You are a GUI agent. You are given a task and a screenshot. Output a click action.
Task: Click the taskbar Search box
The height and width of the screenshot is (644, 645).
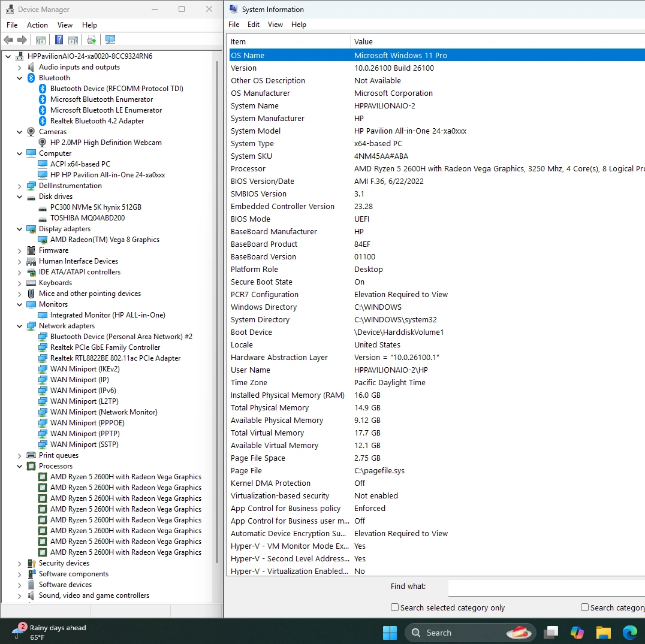click(470, 633)
